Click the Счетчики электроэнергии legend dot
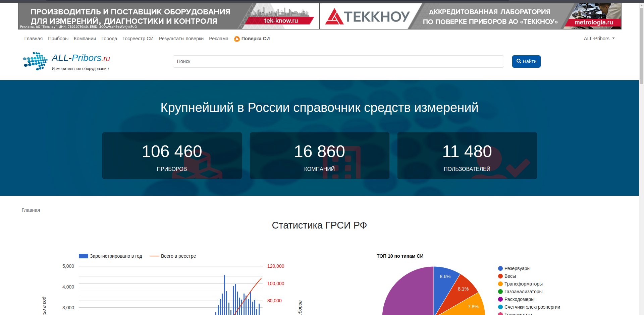The width and height of the screenshot is (644, 315). click(500, 307)
